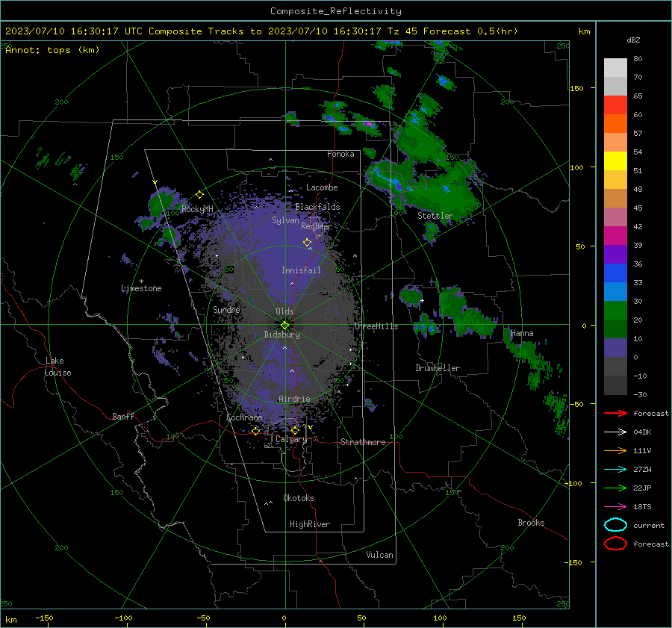Pick the red swatch in dBZ scale
Screen dimensions: 672x628
click(x=615, y=105)
